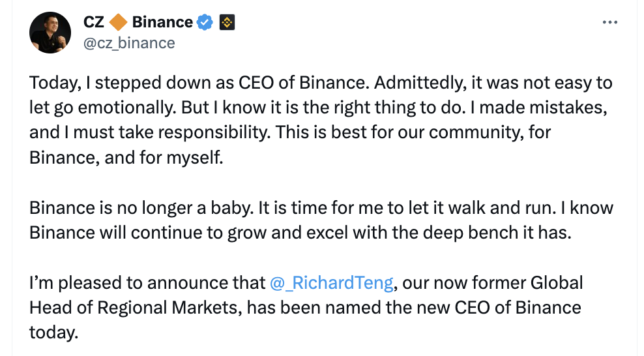This screenshot has height=356, width=644.
Task: Click 'let go emotionally.' text
Action: click(x=103, y=108)
